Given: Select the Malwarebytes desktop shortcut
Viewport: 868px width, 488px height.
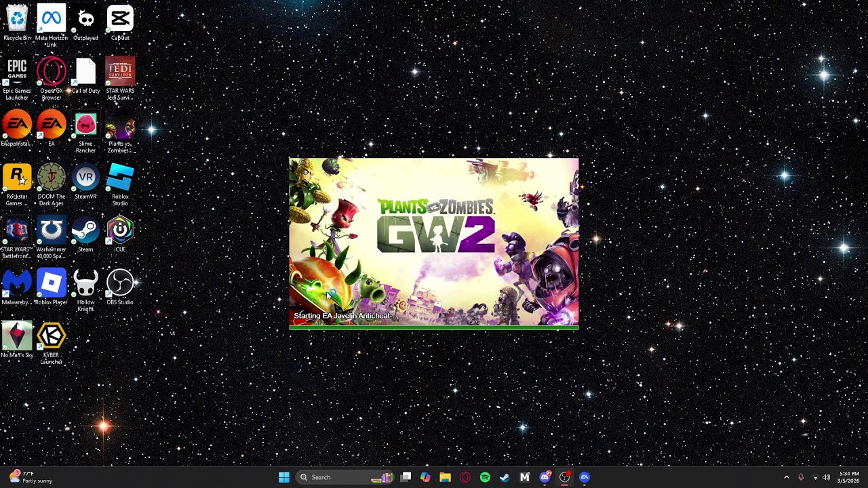Looking at the screenshot, I should 17,287.
